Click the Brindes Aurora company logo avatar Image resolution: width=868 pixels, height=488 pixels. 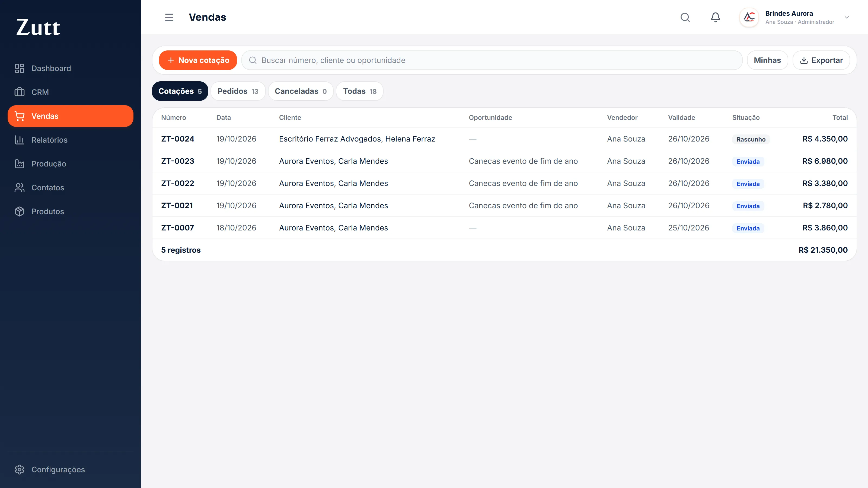tap(749, 17)
